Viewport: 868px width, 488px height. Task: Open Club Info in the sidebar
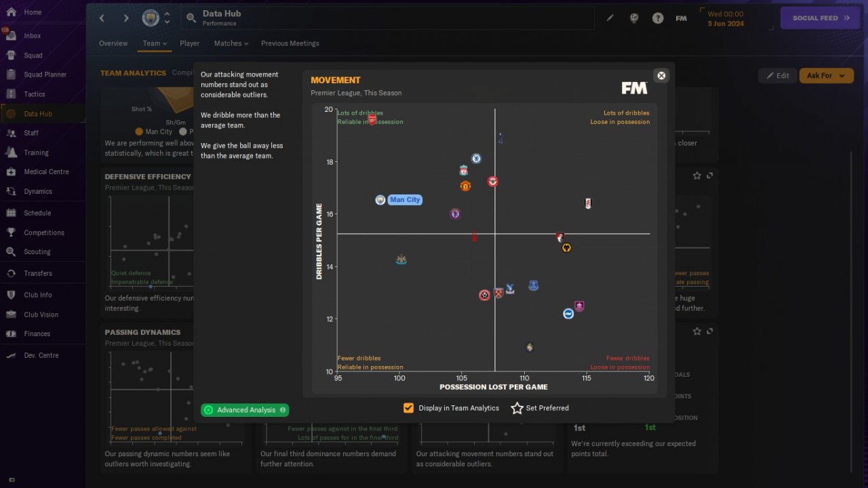[38, 295]
